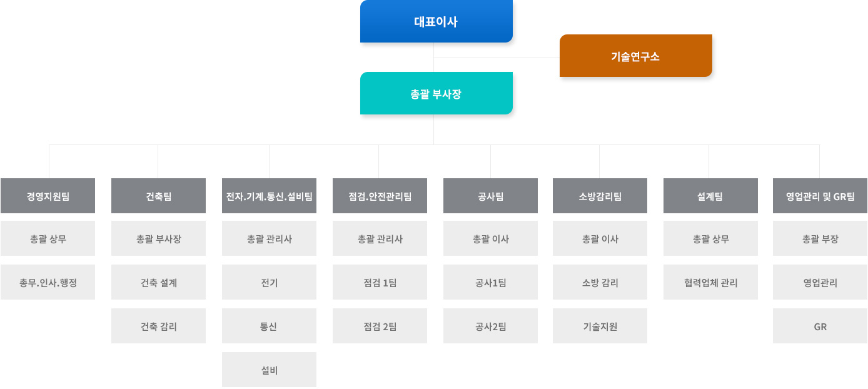Select the 총무.인사.행정 box
This screenshot has height=389, width=868.
(x=48, y=282)
